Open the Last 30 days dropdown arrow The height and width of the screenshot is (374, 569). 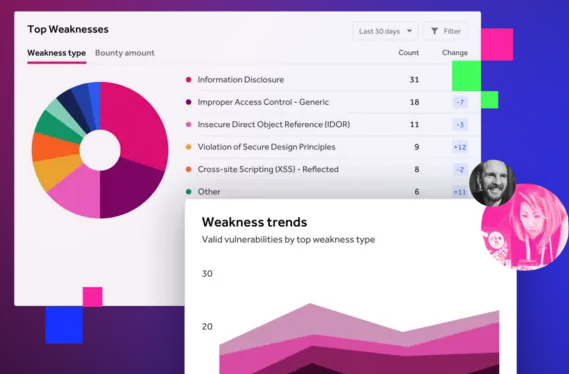coord(409,31)
